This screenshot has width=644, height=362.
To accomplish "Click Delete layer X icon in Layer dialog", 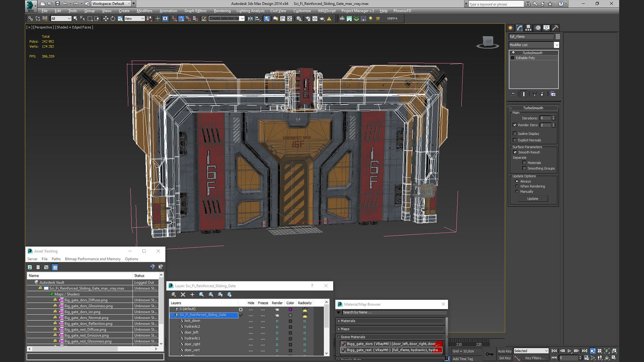I will click(x=183, y=295).
